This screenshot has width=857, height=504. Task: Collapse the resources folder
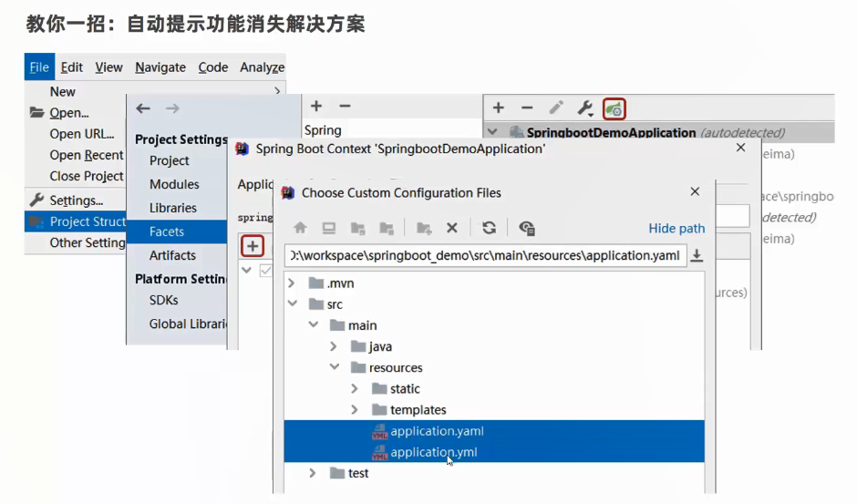click(x=335, y=366)
